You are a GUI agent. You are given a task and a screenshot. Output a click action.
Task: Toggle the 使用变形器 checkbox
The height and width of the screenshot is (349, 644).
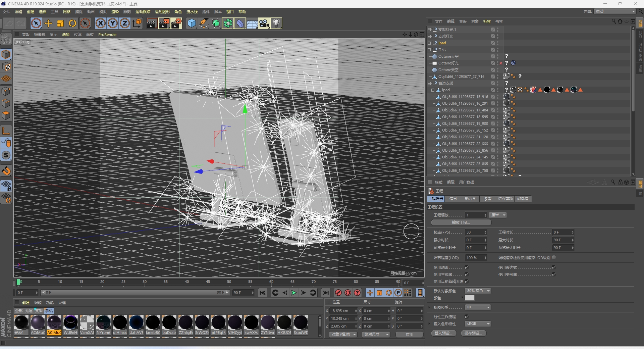click(554, 274)
